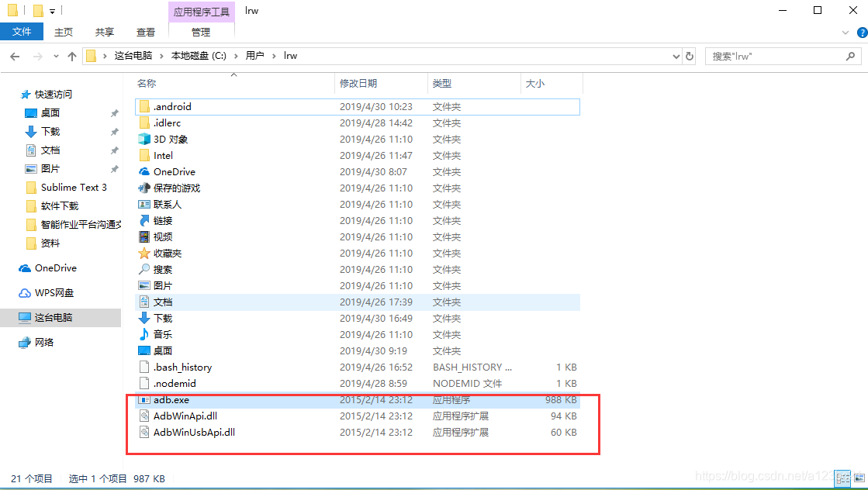
Task: Switch to the 共享 ribbon tab
Action: pyautogui.click(x=105, y=32)
